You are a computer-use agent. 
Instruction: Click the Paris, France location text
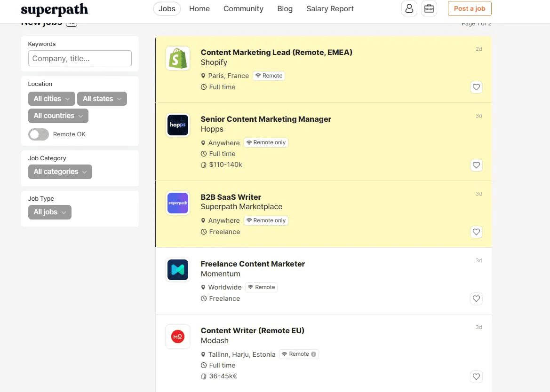(x=228, y=76)
